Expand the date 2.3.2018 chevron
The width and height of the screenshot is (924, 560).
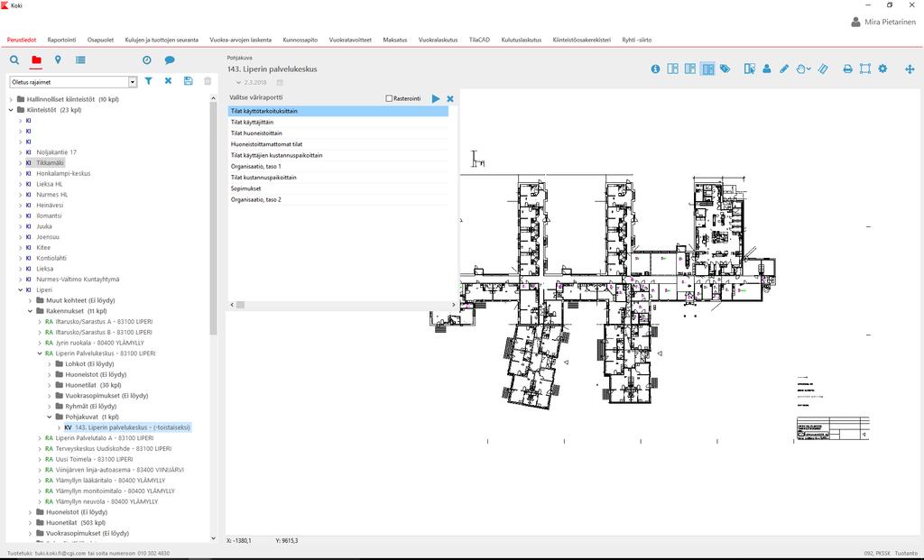tap(238, 83)
